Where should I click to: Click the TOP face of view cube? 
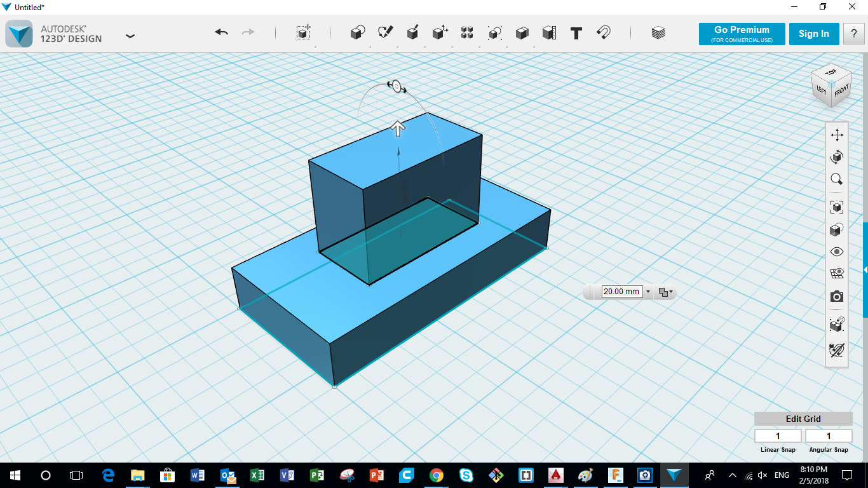pos(831,73)
